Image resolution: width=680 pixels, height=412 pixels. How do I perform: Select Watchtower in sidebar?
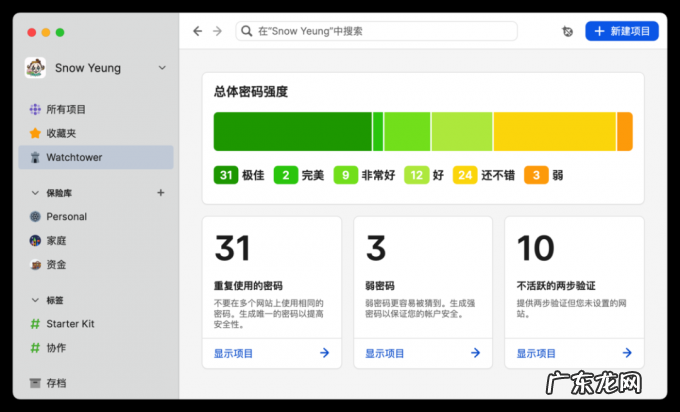(x=96, y=157)
